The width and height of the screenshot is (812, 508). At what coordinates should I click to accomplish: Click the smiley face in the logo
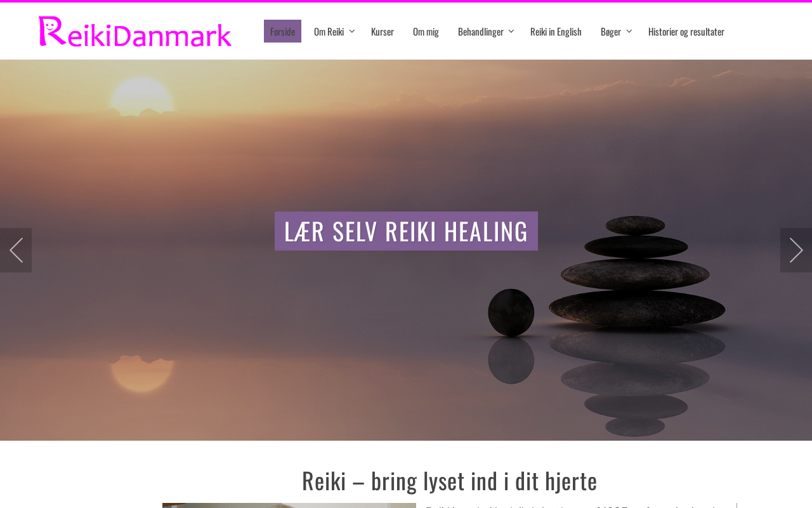(x=50, y=27)
